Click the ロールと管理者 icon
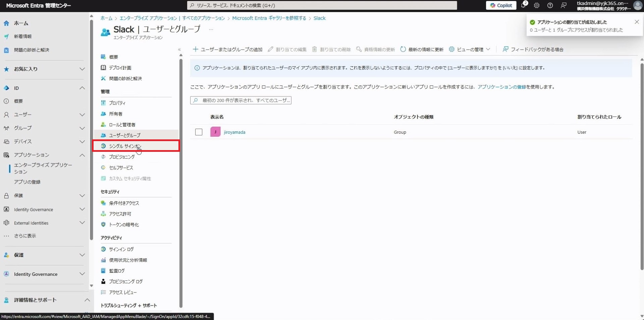Image resolution: width=644 pixels, height=320 pixels. point(103,125)
